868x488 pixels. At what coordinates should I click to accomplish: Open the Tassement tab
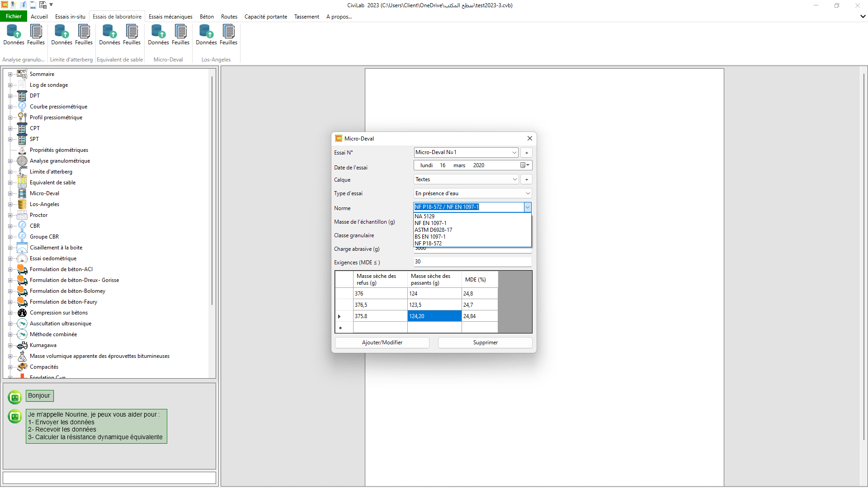(x=307, y=17)
